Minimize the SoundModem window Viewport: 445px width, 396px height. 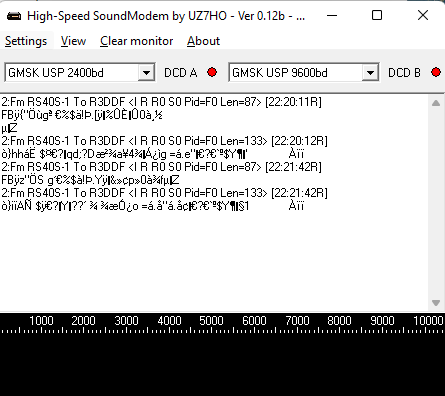click(332, 15)
